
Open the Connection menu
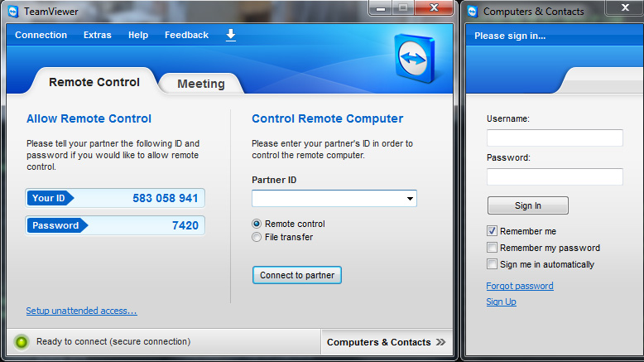(x=41, y=35)
